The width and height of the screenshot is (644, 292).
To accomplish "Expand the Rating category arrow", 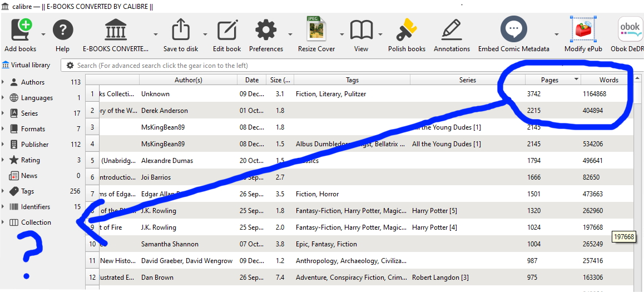I will 3,160.
